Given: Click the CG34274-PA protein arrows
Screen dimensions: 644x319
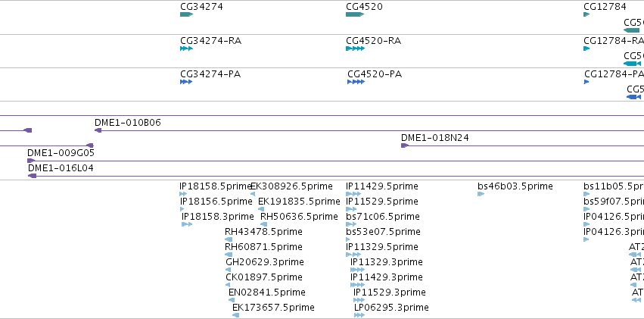Looking at the screenshot, I should (186, 82).
